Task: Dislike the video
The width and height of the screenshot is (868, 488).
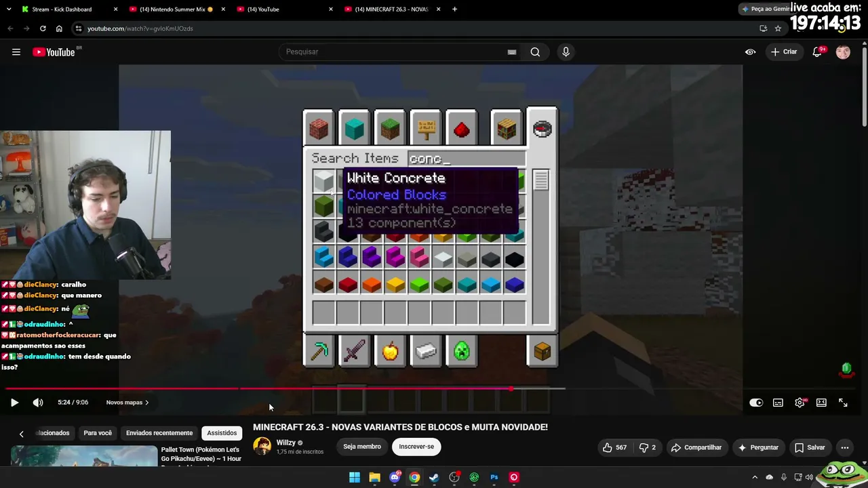Action: (x=648, y=447)
